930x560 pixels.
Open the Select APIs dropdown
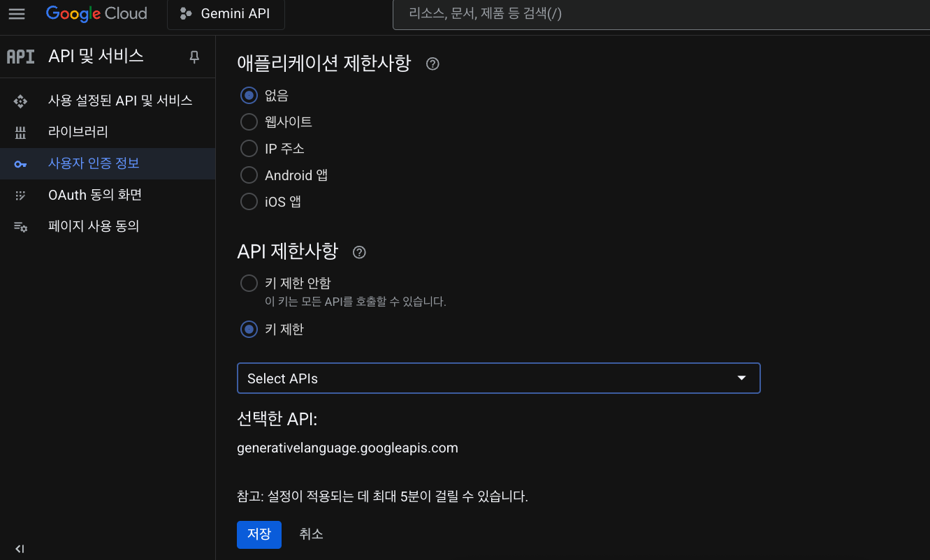click(x=498, y=378)
